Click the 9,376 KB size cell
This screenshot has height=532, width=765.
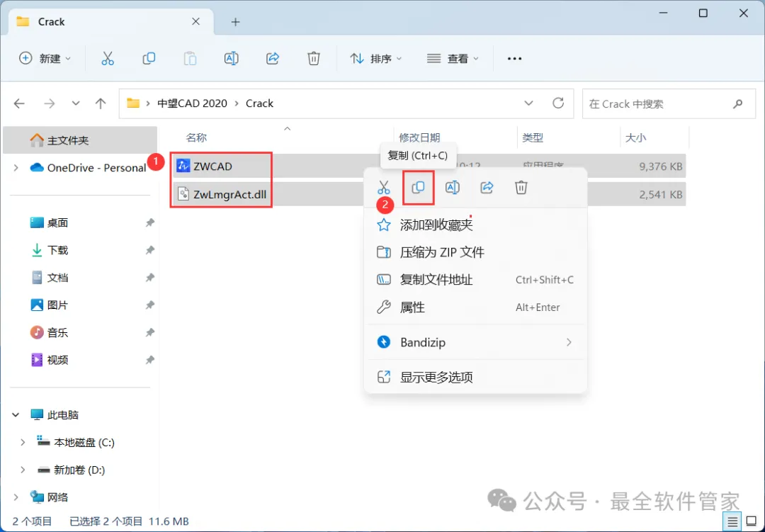coord(661,166)
